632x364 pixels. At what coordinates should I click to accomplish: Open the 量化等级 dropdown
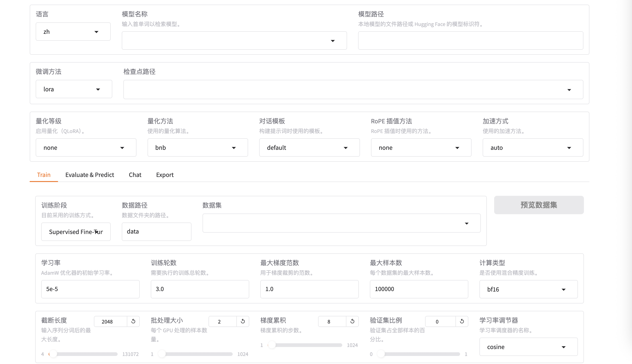point(86,148)
